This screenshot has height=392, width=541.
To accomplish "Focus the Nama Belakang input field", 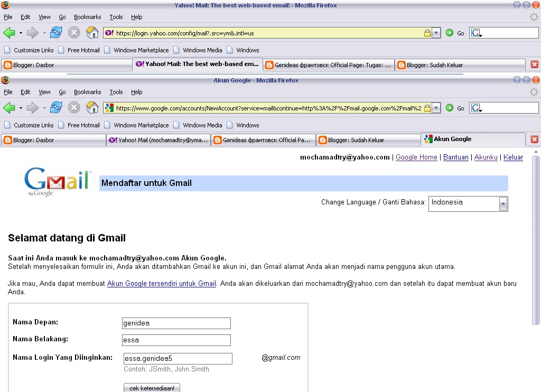I will [x=176, y=340].
